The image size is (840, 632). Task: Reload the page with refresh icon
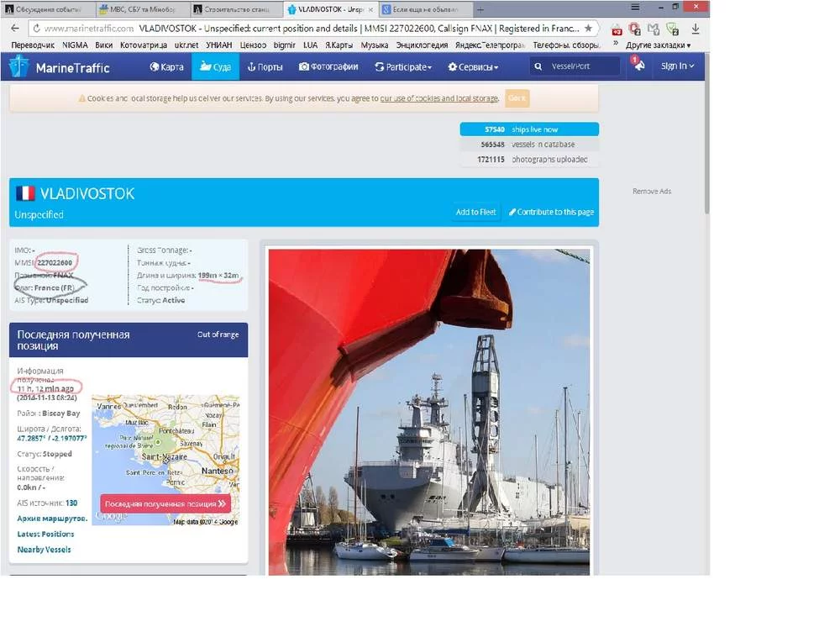tap(36, 29)
